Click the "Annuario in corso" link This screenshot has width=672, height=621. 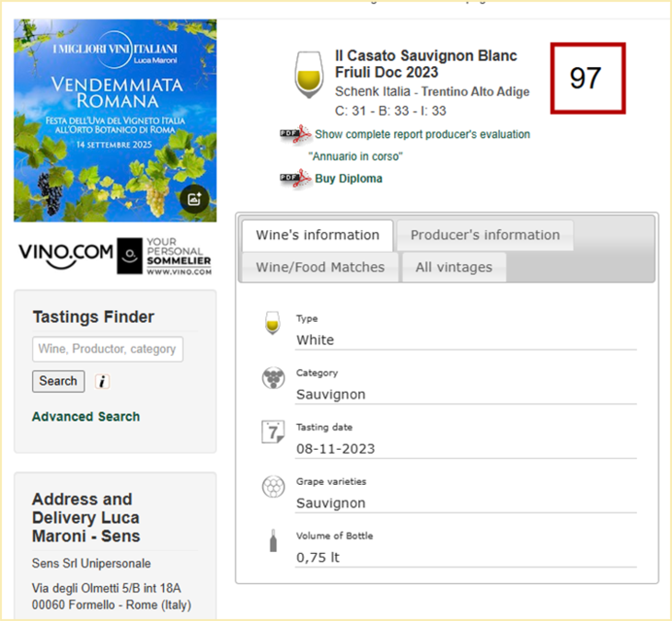click(355, 156)
